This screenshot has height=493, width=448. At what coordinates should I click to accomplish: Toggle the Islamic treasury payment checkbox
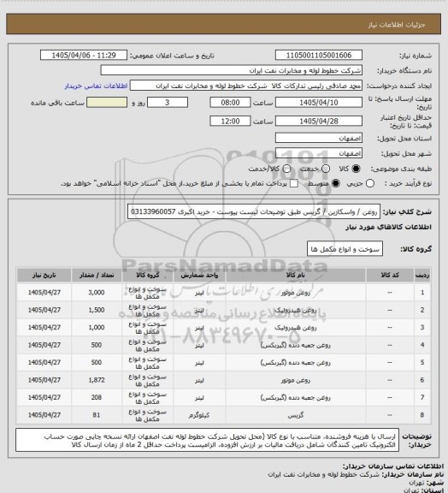tap(294, 183)
